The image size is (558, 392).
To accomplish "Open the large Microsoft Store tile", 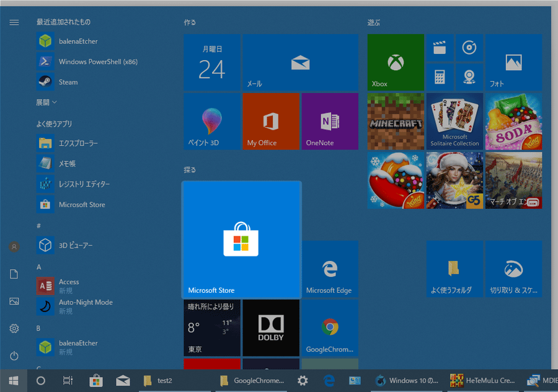I will coord(242,239).
